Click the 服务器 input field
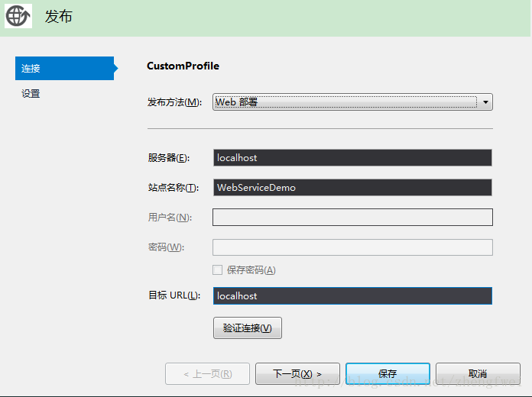 coord(352,157)
